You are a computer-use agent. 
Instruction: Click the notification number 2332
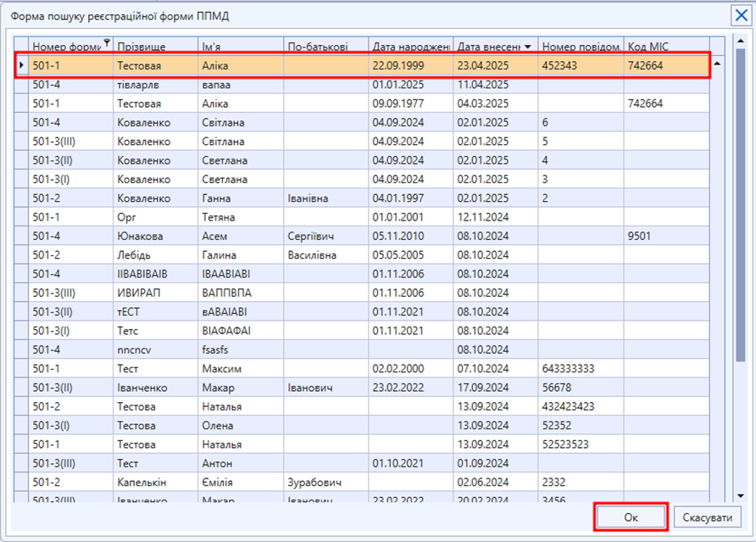tap(581, 482)
